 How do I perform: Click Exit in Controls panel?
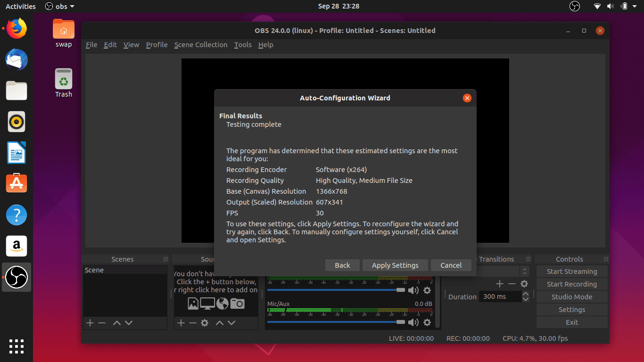pos(572,322)
